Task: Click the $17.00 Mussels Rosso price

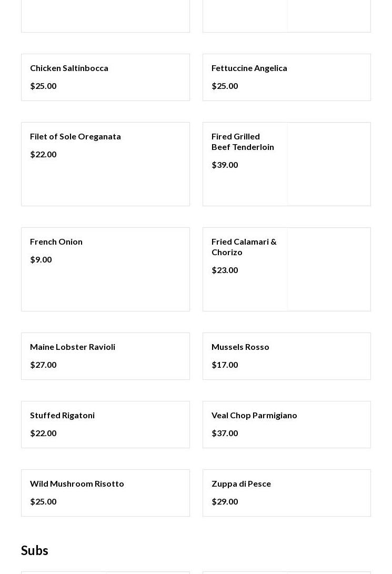Action: pyautogui.click(x=225, y=365)
